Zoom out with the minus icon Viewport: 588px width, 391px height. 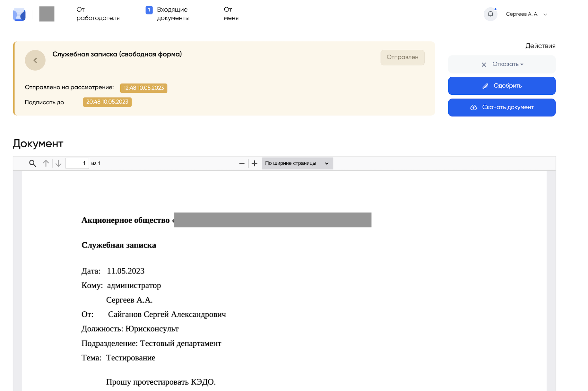242,163
